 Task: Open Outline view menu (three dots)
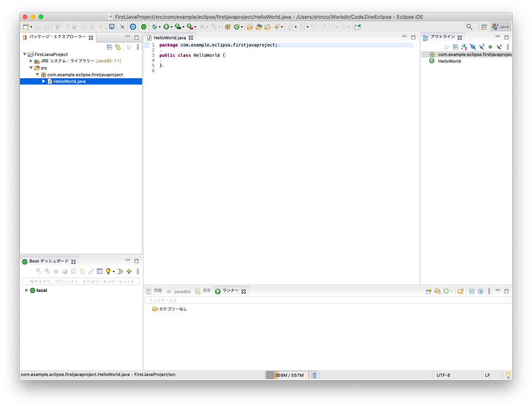(508, 47)
